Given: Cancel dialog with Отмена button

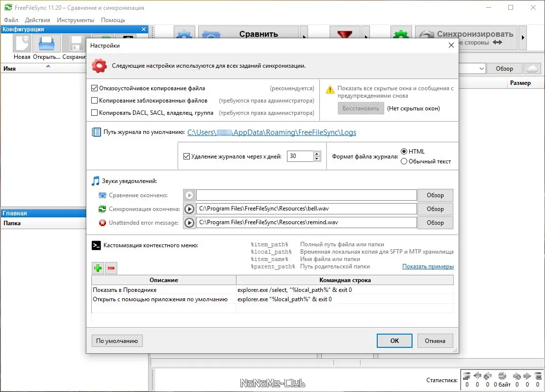Looking at the screenshot, I should click(435, 341).
